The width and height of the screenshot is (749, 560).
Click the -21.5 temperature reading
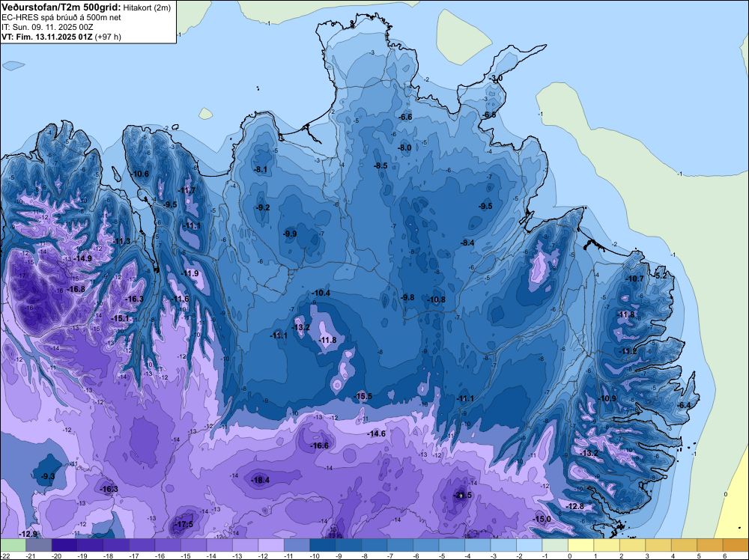tap(462, 495)
